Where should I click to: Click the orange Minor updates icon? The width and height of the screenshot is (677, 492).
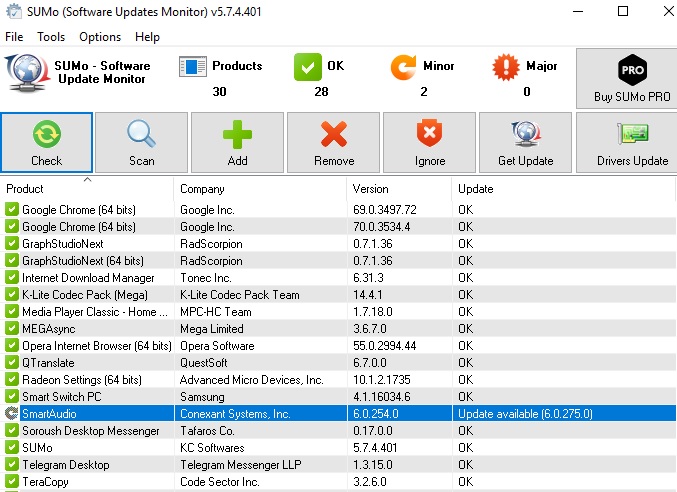(x=403, y=67)
